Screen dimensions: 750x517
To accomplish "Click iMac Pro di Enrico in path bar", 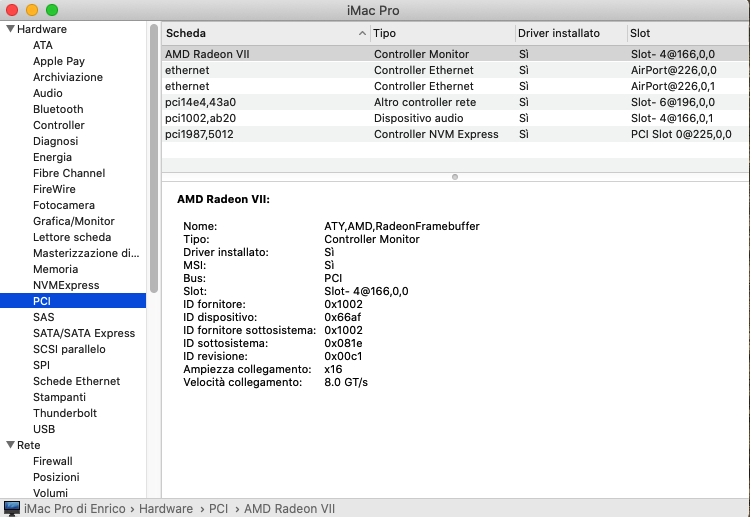I will click(x=75, y=508).
